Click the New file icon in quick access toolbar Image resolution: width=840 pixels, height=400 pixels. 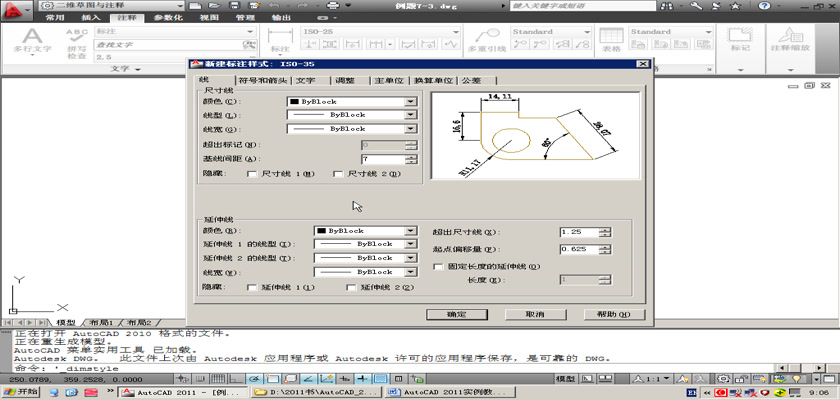coord(196,6)
